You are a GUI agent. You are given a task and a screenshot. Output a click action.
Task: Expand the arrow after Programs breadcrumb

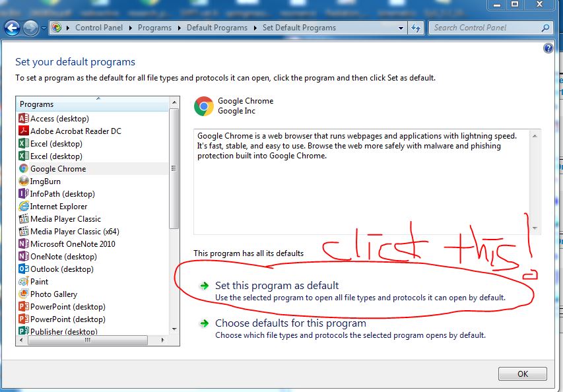179,28
